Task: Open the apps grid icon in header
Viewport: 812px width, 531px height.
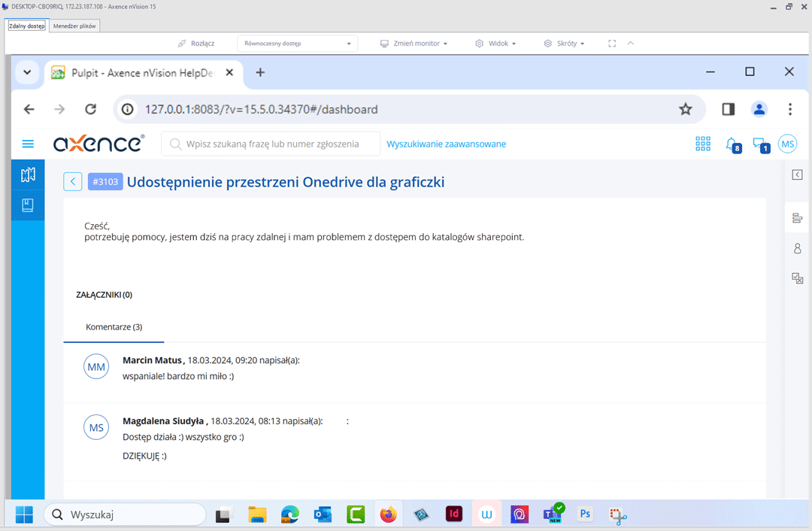Action: click(702, 144)
